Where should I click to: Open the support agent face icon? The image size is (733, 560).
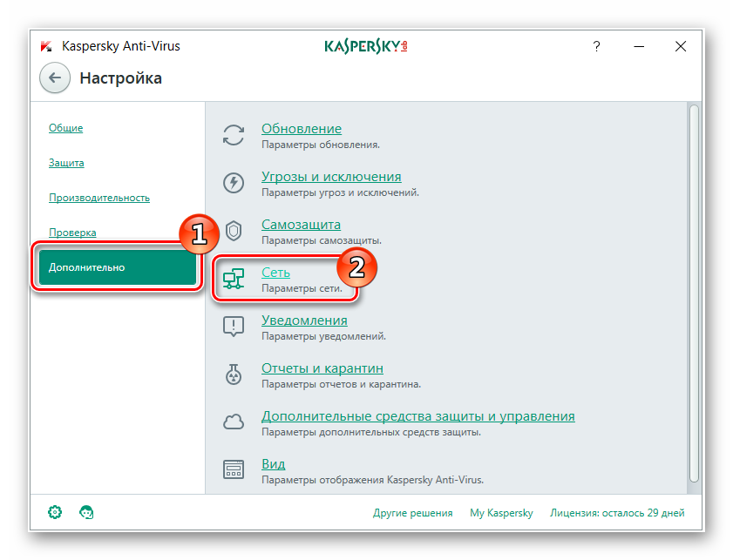[86, 512]
